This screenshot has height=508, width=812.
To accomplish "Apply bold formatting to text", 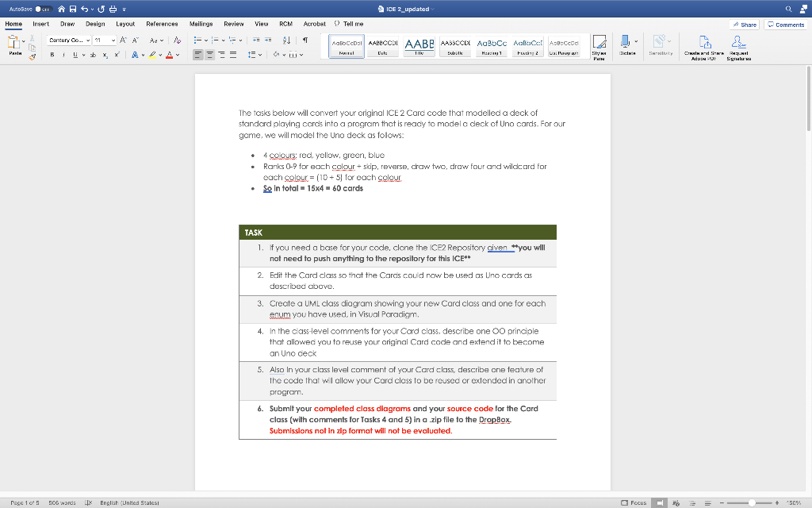I will click(x=52, y=54).
